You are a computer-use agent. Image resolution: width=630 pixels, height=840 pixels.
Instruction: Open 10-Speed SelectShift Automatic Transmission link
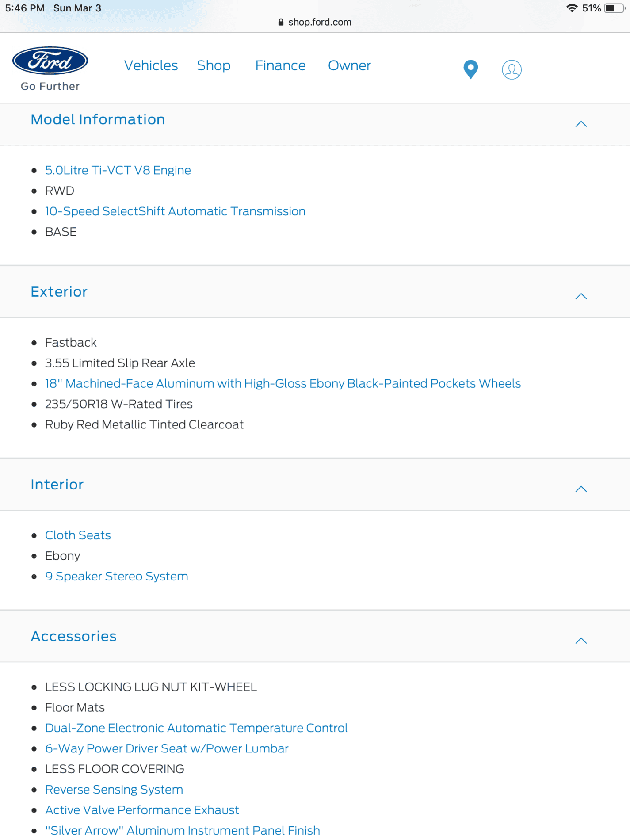pyautogui.click(x=175, y=211)
